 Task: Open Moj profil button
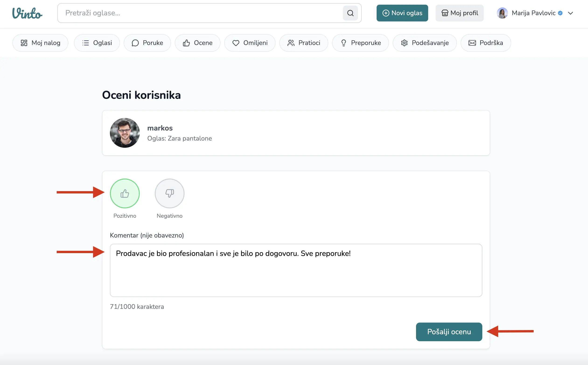(x=459, y=13)
